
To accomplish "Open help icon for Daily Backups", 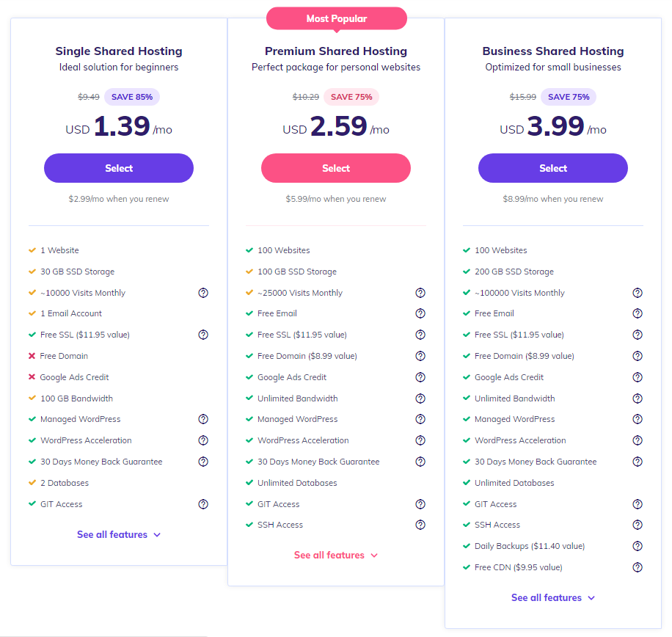I will point(638,546).
